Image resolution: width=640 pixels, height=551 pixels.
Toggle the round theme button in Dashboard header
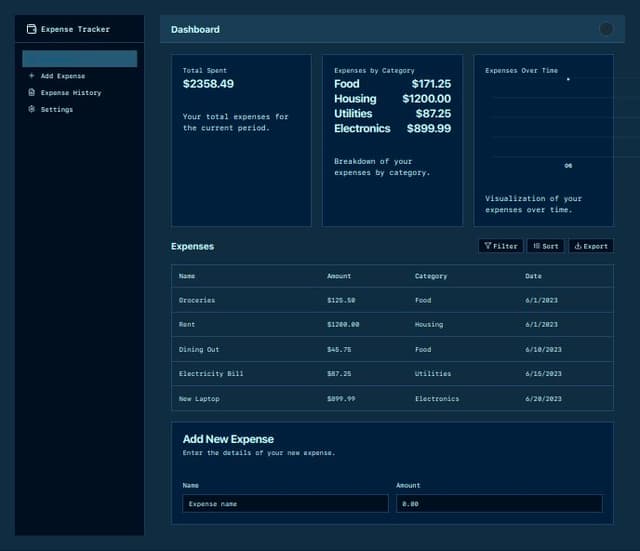point(606,29)
